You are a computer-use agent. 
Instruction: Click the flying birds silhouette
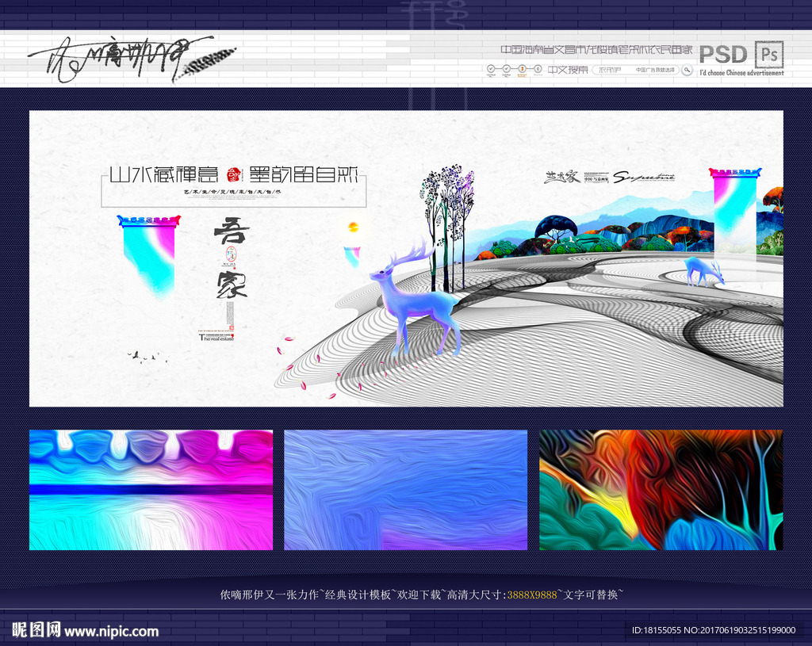point(143,356)
